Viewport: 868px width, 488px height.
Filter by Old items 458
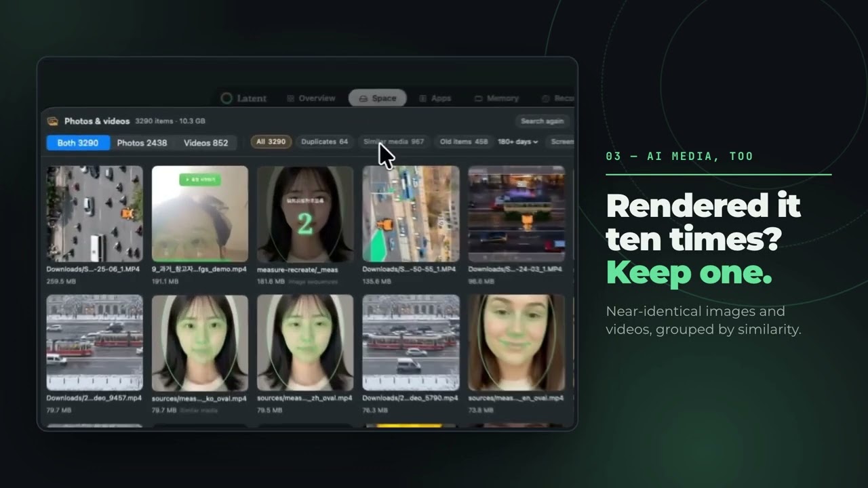tap(464, 142)
